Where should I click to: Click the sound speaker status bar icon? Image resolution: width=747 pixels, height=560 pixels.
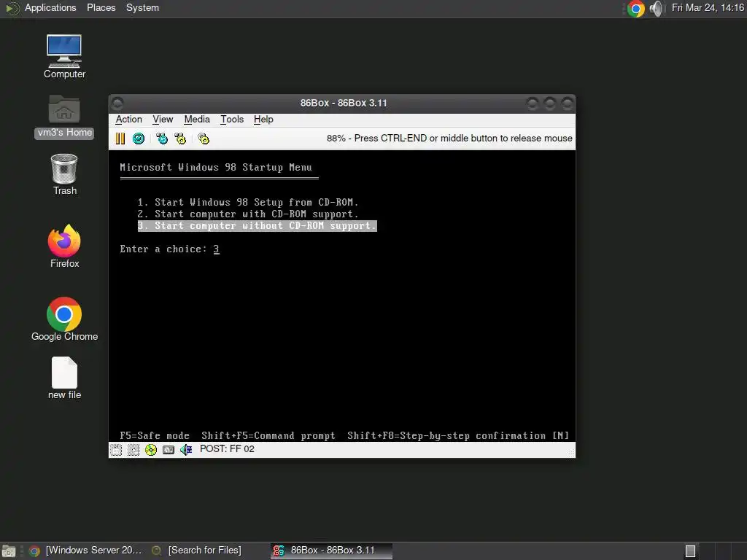pos(186,449)
